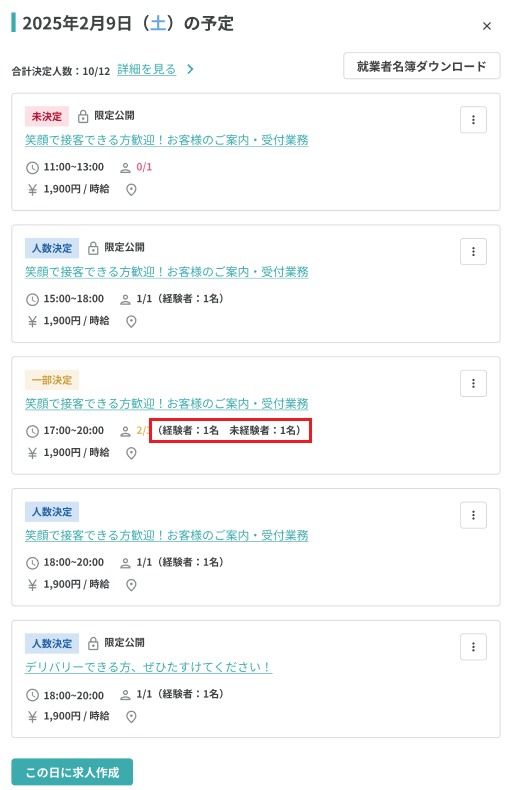Open kebab menu for the 17:00~20:00 job
Image resolution: width=510 pixels, height=790 pixels.
tap(473, 383)
